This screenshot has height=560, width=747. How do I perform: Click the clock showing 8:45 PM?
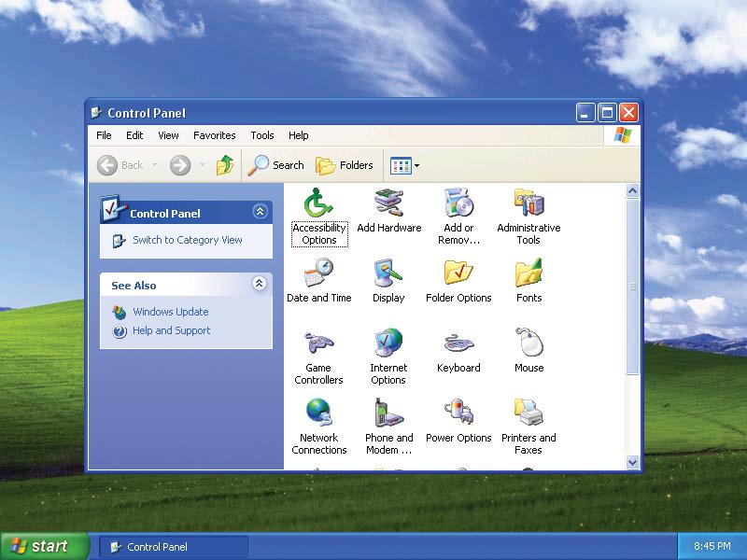[x=712, y=546]
